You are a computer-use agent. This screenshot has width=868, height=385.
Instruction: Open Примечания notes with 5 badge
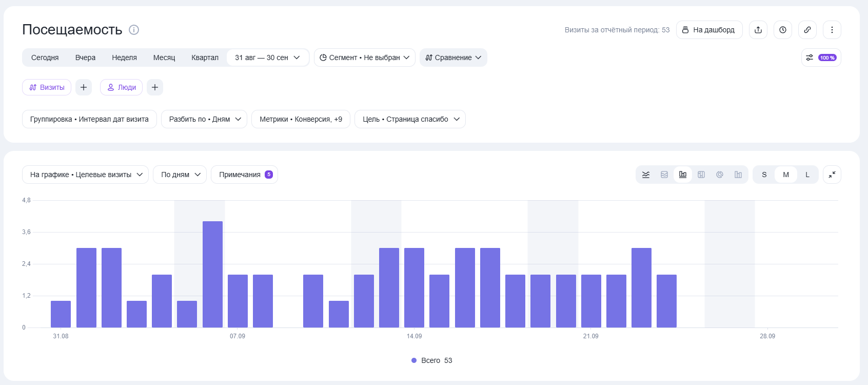(x=244, y=175)
